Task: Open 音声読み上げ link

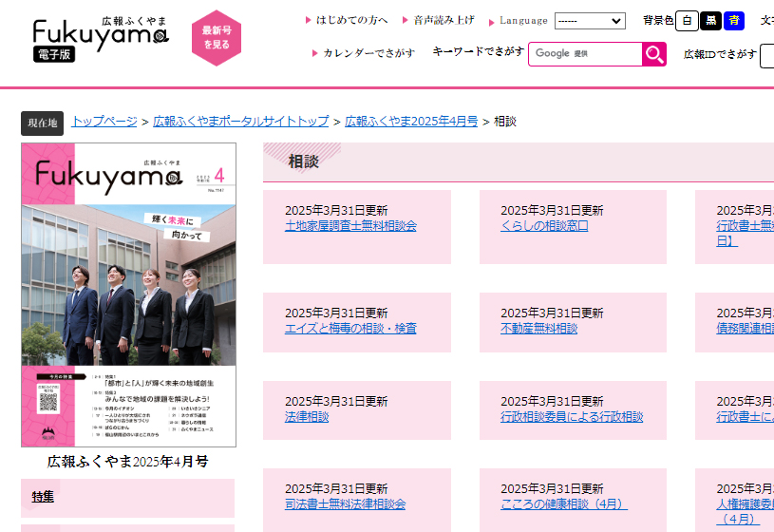Action: 444,20
